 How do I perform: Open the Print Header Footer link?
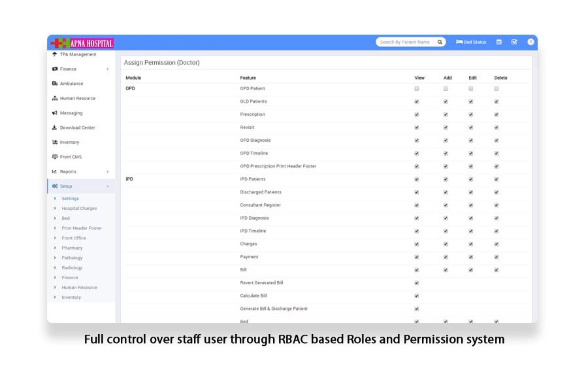(82, 228)
